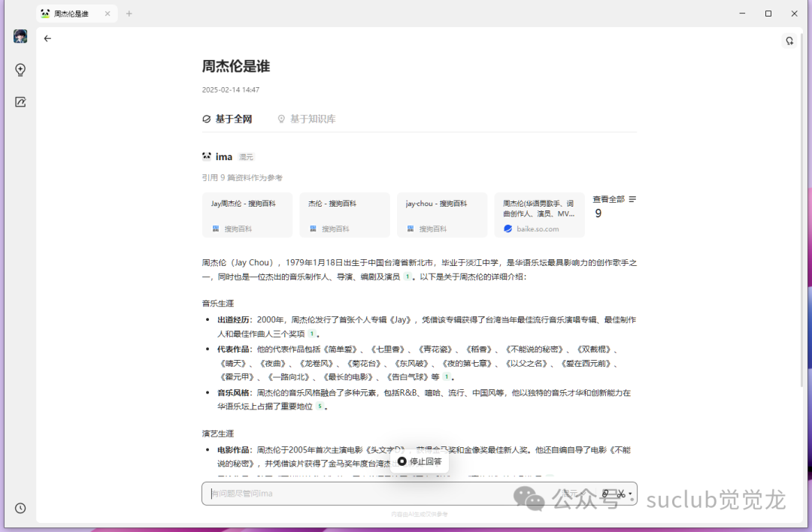Screen dimensions: 812x532
Task: Click 查看全部 to view all sources
Action: [608, 199]
